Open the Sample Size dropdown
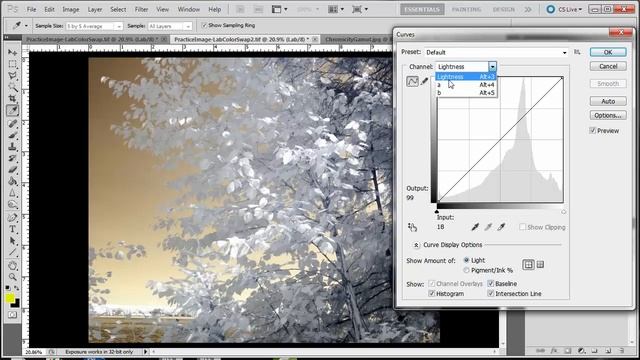 [x=94, y=26]
